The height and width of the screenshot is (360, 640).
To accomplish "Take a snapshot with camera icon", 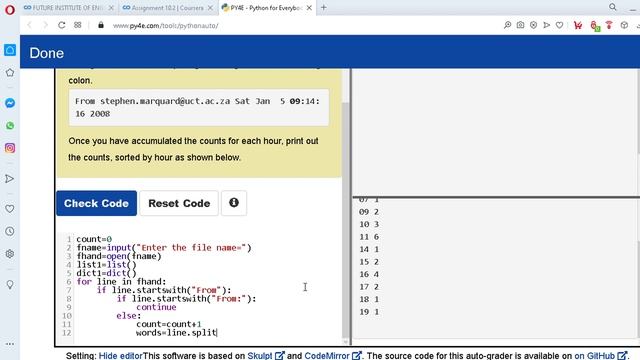I will [x=520, y=25].
